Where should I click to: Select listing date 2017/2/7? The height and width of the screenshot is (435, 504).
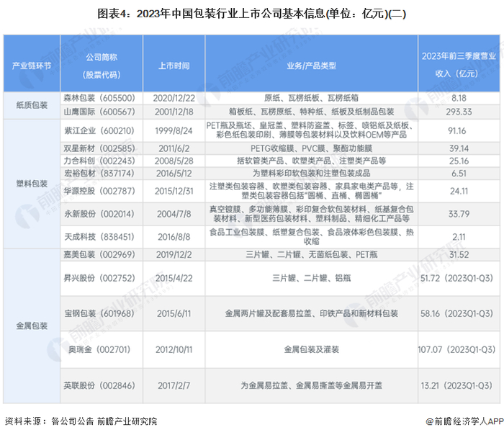(174, 385)
